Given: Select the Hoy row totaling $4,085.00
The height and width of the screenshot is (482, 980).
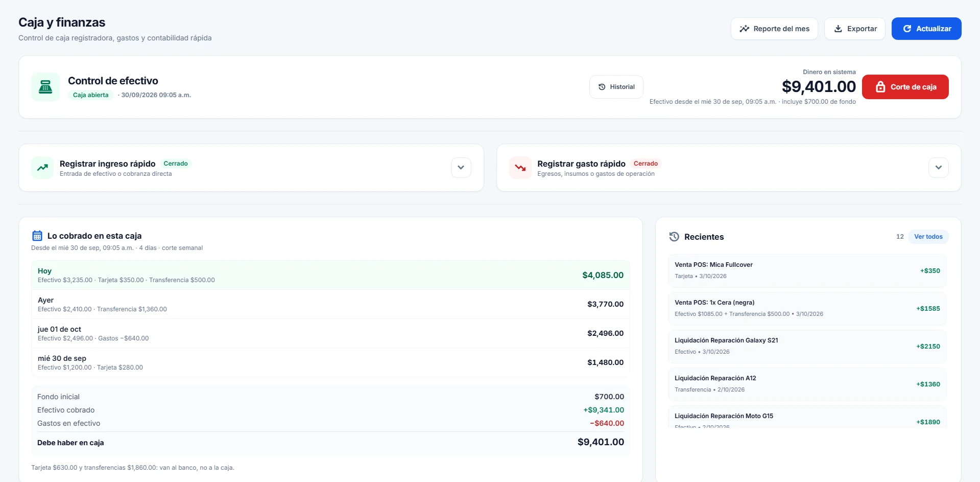Looking at the screenshot, I should [330, 275].
